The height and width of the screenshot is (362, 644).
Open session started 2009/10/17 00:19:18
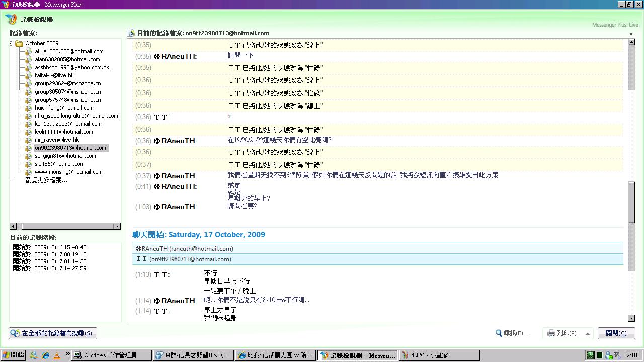pos(49,254)
